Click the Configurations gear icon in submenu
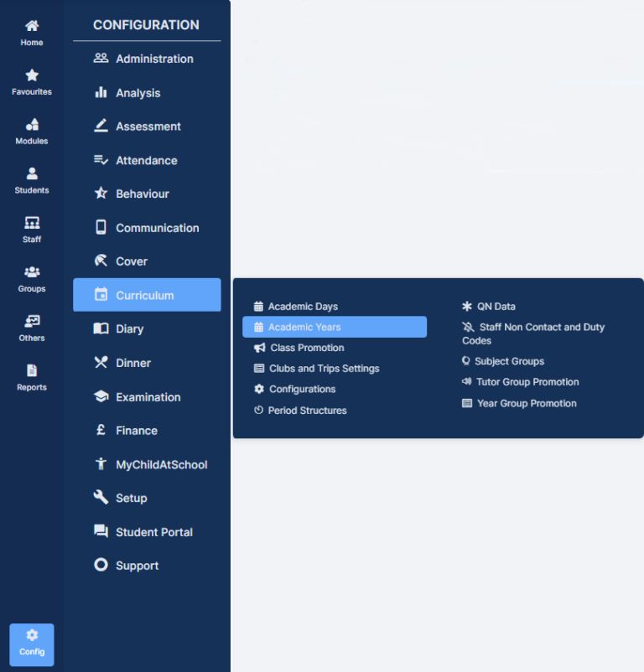 coord(259,389)
